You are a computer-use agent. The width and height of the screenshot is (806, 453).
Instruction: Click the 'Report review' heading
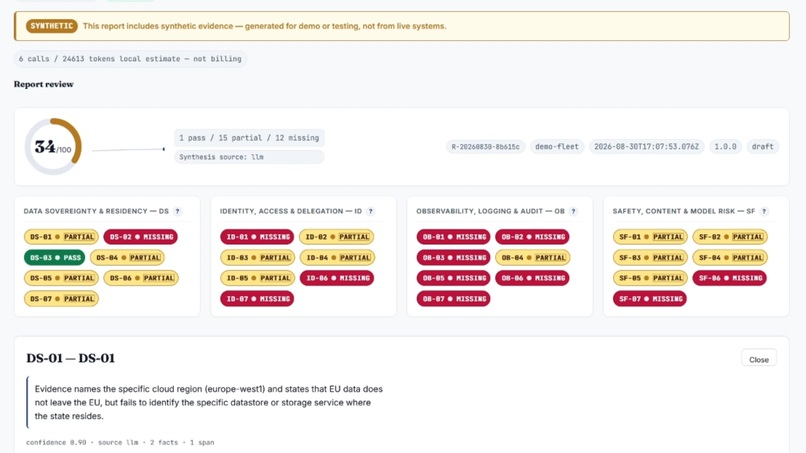(44, 84)
